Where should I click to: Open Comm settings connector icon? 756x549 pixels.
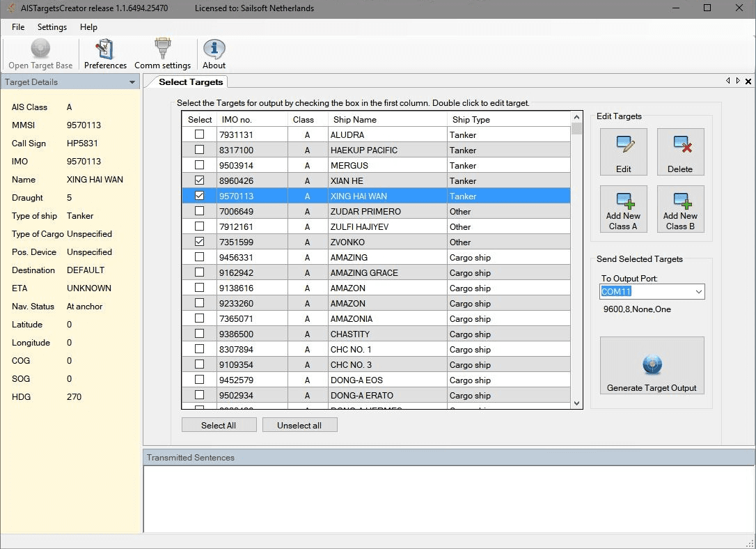[x=162, y=48]
